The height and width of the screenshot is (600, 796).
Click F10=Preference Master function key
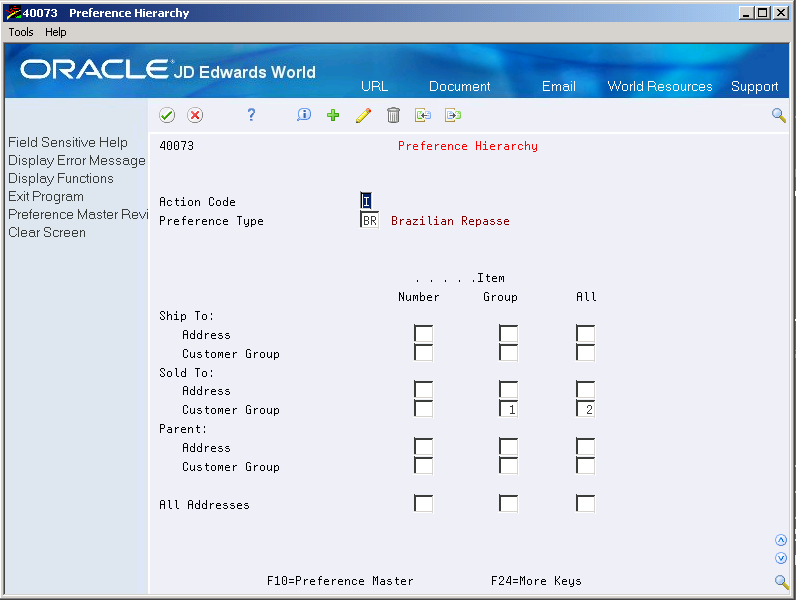[340, 581]
